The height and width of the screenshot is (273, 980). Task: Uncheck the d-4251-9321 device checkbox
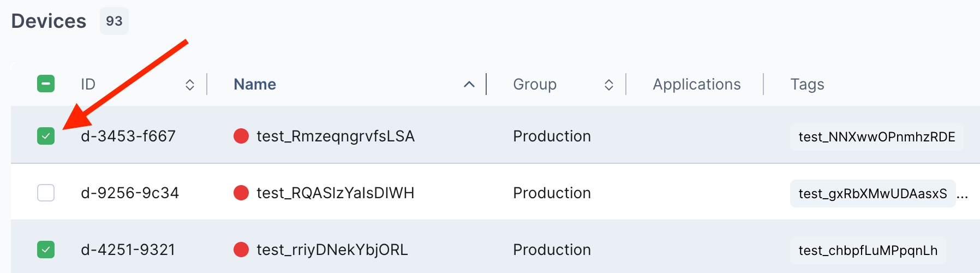[x=46, y=250]
